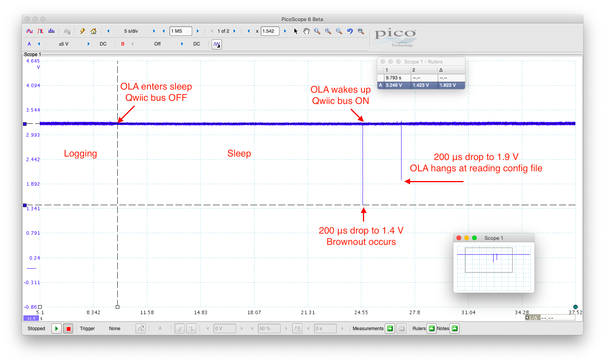Viewport: 605px width, 364px height.
Task: Toggle Persistence mode with square-wave icon
Action: (x=40, y=31)
